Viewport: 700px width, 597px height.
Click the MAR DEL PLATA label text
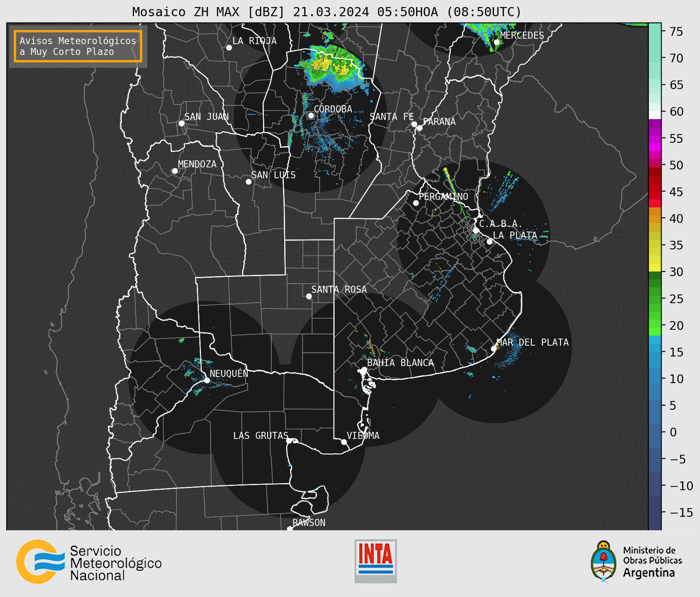point(532,342)
